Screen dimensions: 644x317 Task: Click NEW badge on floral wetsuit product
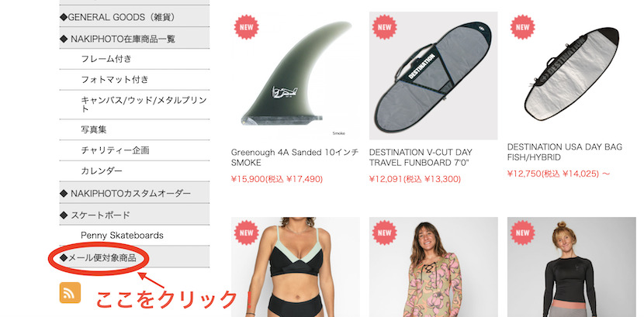click(384, 233)
